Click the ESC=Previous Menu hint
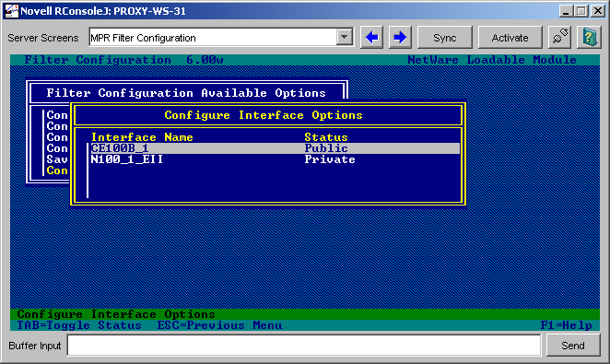The width and height of the screenshot is (610, 364). pyautogui.click(x=220, y=325)
